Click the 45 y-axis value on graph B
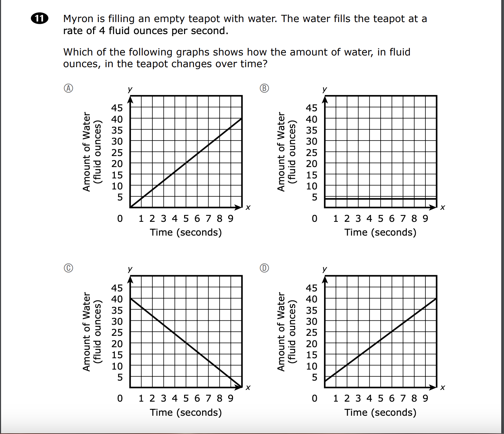Screen dimensions: 504x434 click(311, 108)
